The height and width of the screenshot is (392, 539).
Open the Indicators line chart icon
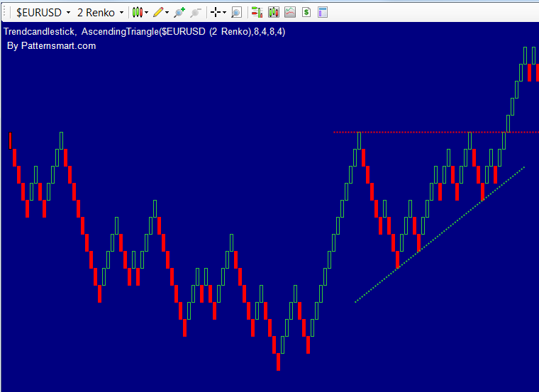point(290,12)
